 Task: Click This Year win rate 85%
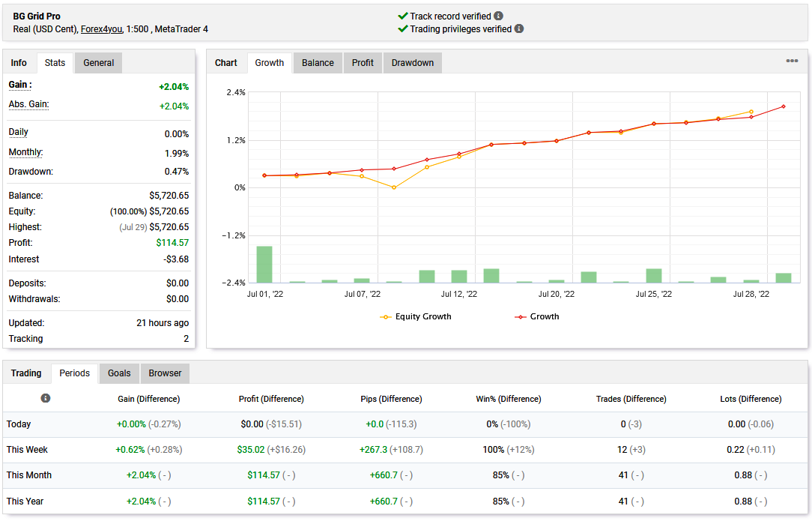click(501, 502)
